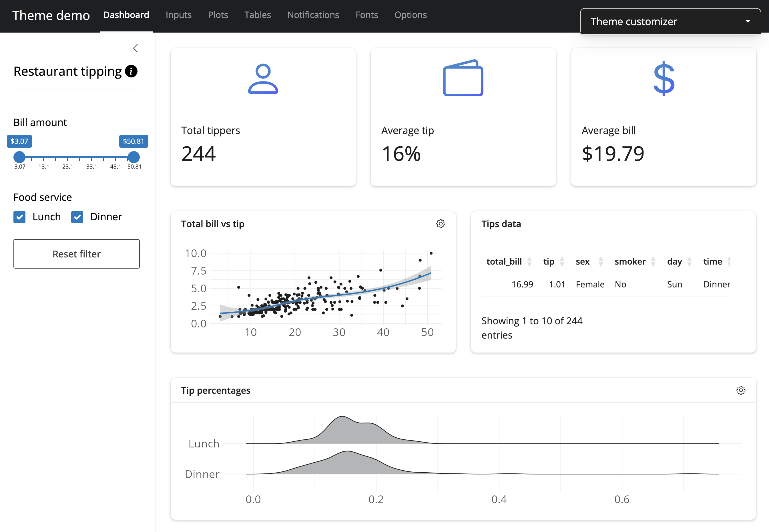769x532 pixels.
Task: Uncheck the Dinner checkbox
Action: tap(77, 217)
